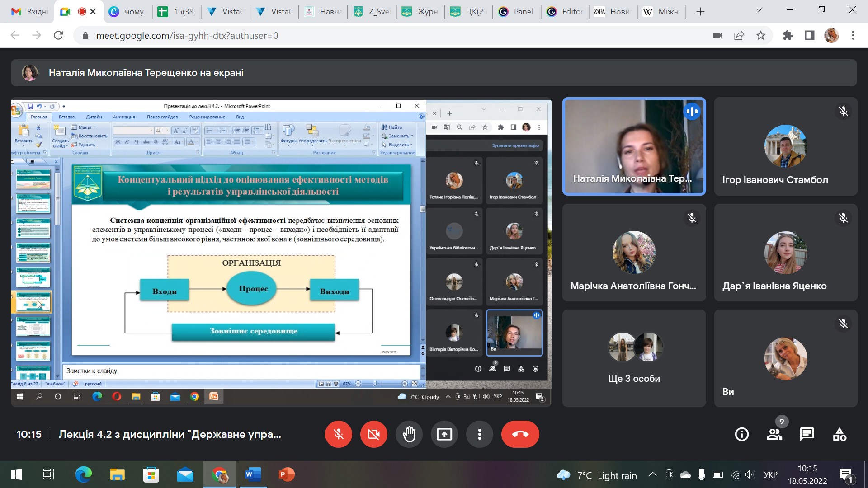Click the 'Ще 3 особи' participants tile
The width and height of the screenshot is (868, 488).
634,358
